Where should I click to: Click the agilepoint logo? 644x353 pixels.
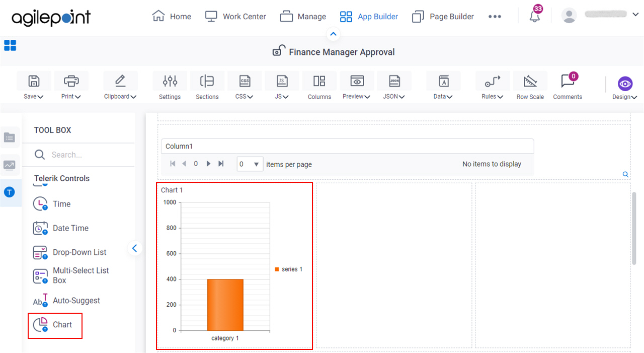click(51, 18)
